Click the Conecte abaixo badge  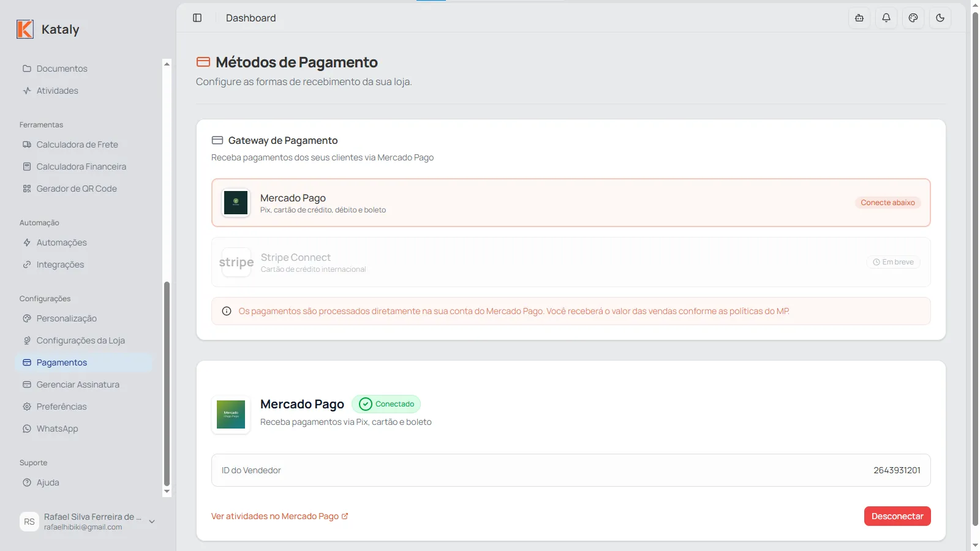888,203
